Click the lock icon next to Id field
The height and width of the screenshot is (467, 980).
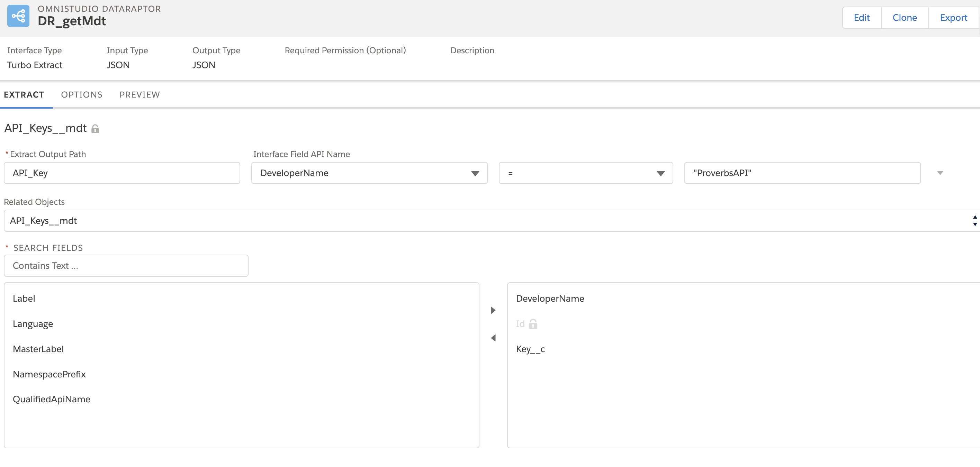[x=533, y=324]
